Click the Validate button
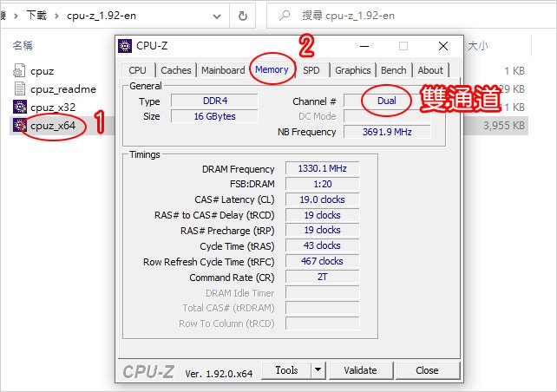This screenshot has height=392, width=557. point(360,370)
